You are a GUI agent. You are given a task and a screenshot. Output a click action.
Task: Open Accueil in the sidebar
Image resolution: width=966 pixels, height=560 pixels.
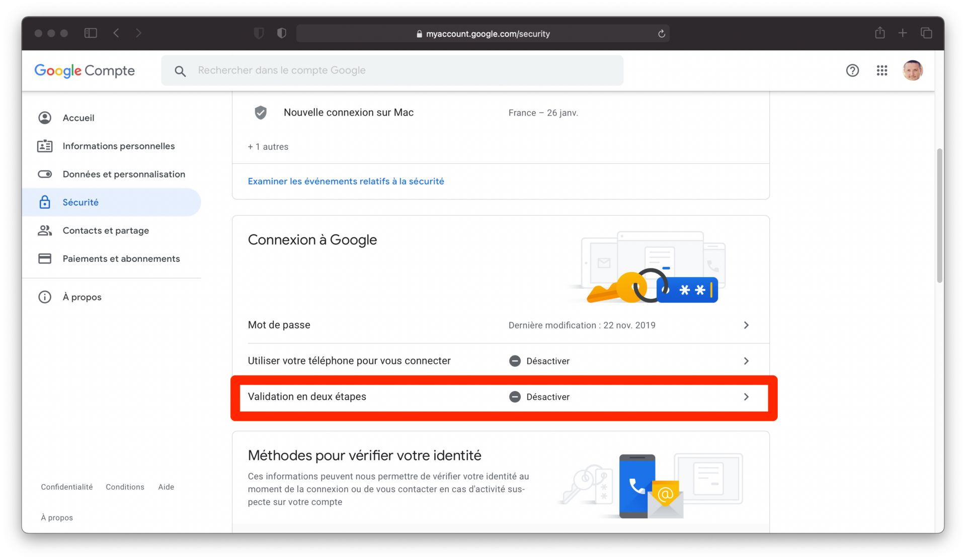[x=111, y=118]
